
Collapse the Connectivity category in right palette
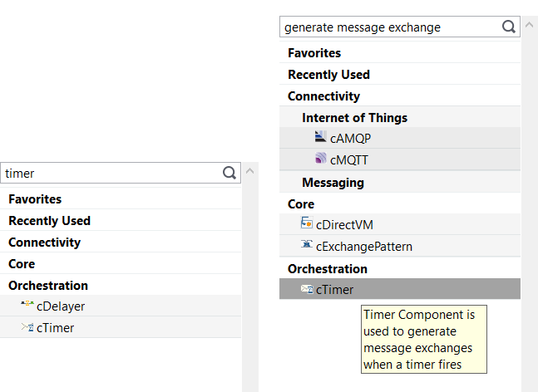(x=323, y=96)
